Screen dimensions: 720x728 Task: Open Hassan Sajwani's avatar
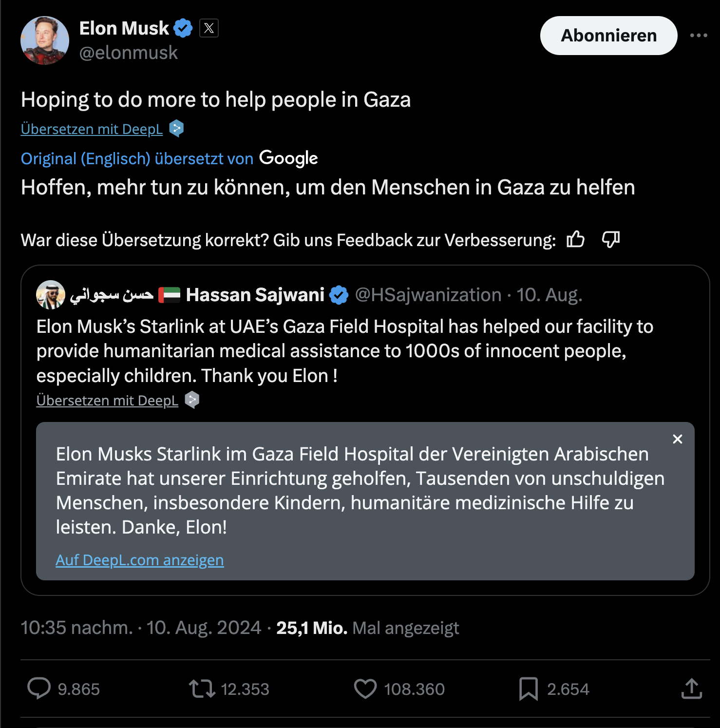pyautogui.click(x=51, y=295)
